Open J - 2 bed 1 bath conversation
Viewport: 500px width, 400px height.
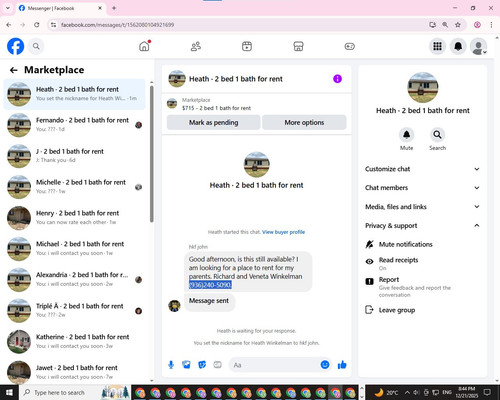74,156
